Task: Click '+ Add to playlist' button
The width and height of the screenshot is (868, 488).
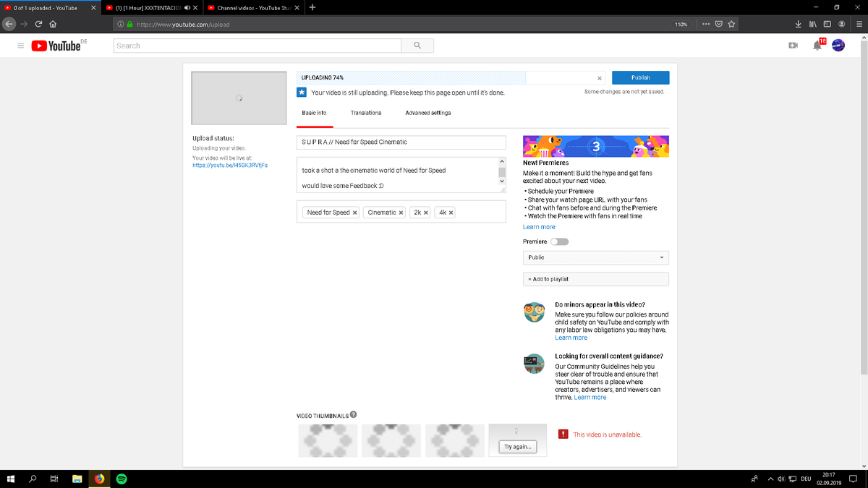Action: (596, 278)
